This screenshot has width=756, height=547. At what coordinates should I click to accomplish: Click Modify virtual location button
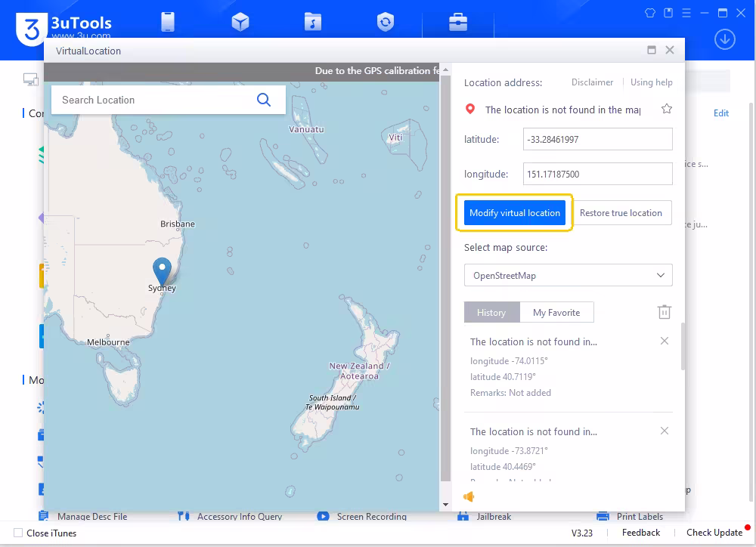514,213
